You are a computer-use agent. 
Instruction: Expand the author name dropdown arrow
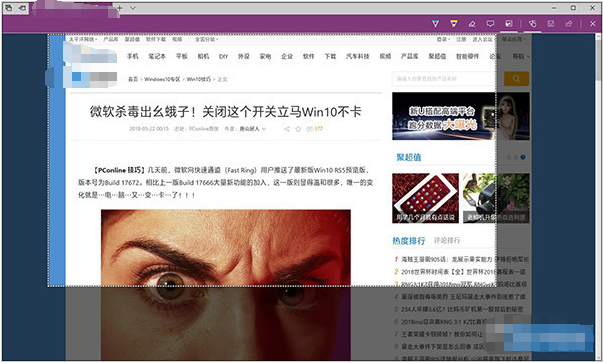[x=264, y=129]
